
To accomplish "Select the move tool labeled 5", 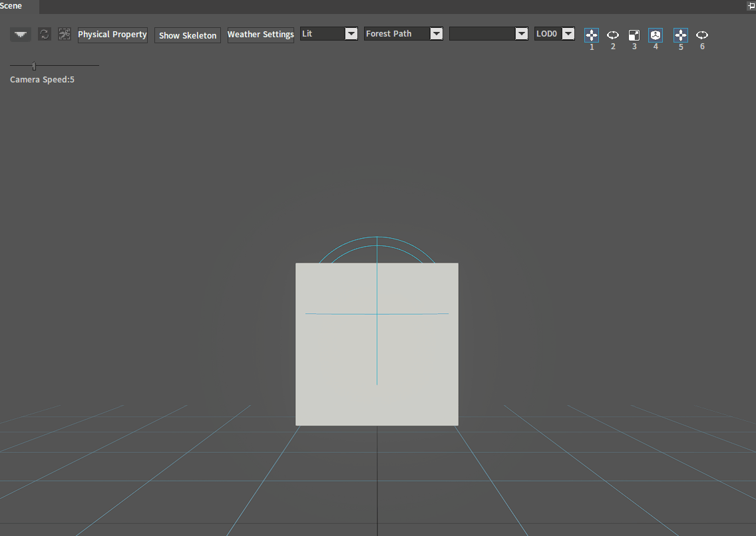I will tap(681, 35).
